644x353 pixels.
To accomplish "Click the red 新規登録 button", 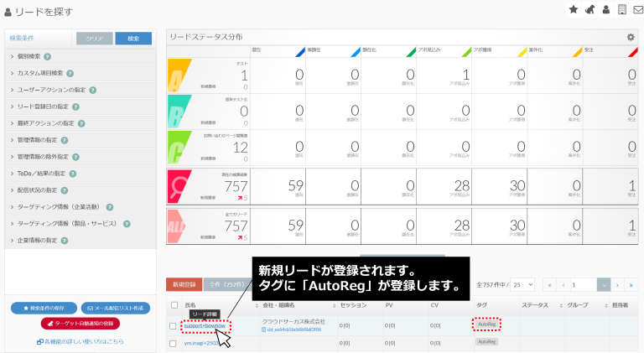I will [184, 284].
